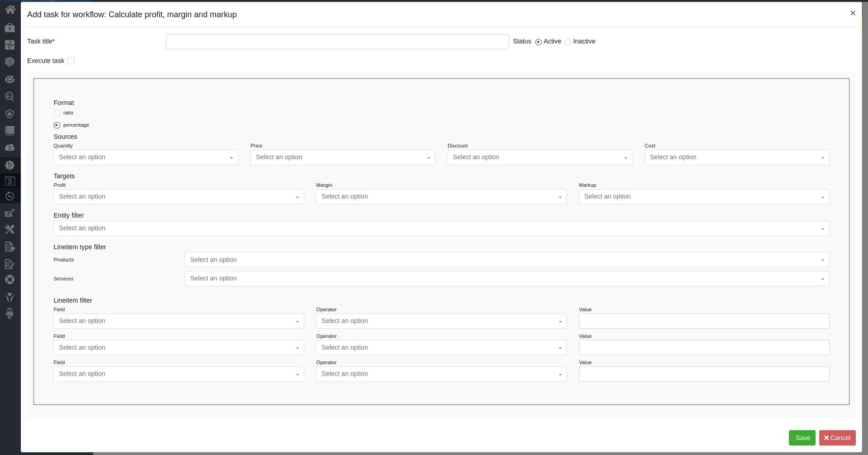Select the Inactive status radio button

click(568, 42)
